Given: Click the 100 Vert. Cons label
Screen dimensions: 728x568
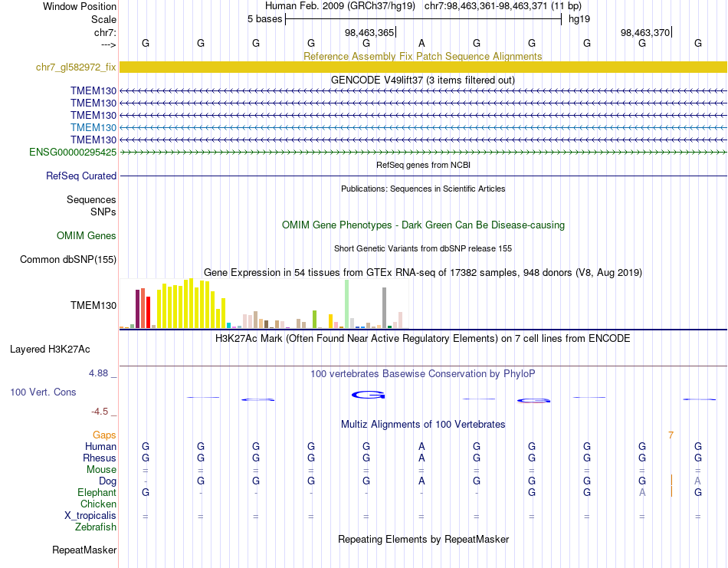Looking at the screenshot, I should click(x=43, y=392).
